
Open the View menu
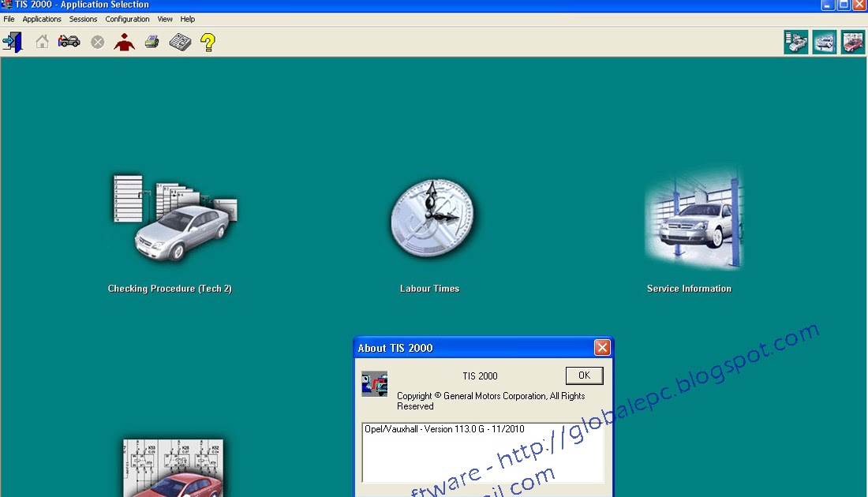165,19
